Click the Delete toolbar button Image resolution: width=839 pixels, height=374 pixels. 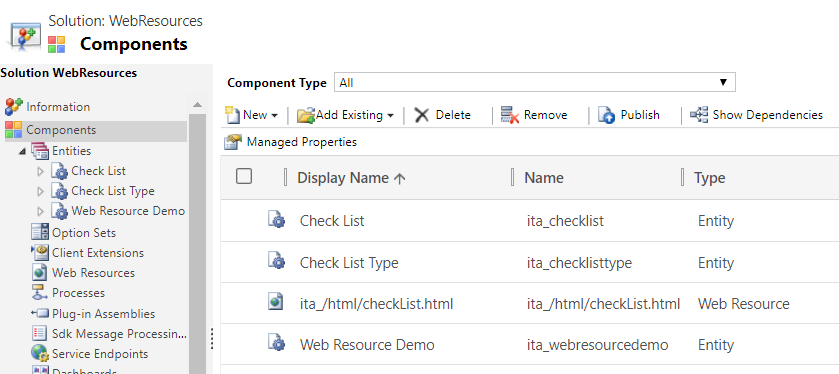(443, 115)
